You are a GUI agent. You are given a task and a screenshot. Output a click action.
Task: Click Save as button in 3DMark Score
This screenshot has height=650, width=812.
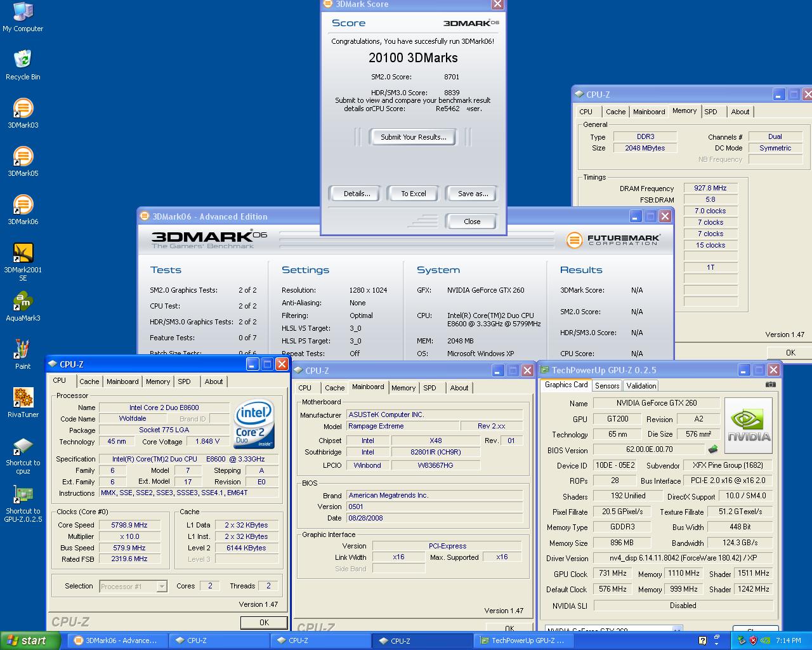pos(473,194)
